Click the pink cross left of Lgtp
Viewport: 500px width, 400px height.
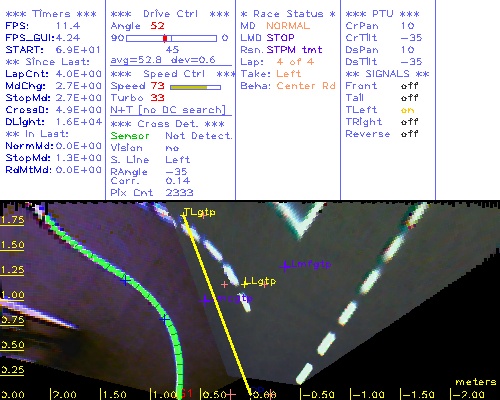point(225,284)
